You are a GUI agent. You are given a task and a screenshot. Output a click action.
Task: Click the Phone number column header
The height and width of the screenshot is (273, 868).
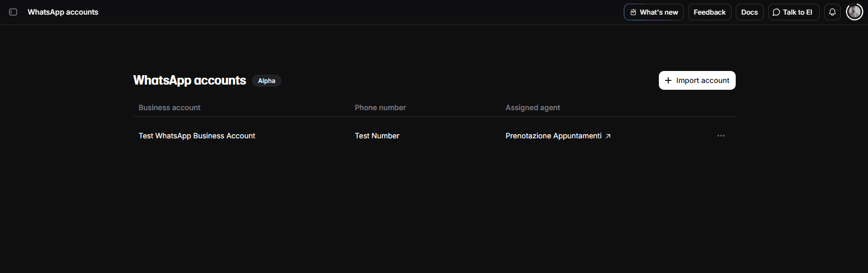pyautogui.click(x=380, y=108)
